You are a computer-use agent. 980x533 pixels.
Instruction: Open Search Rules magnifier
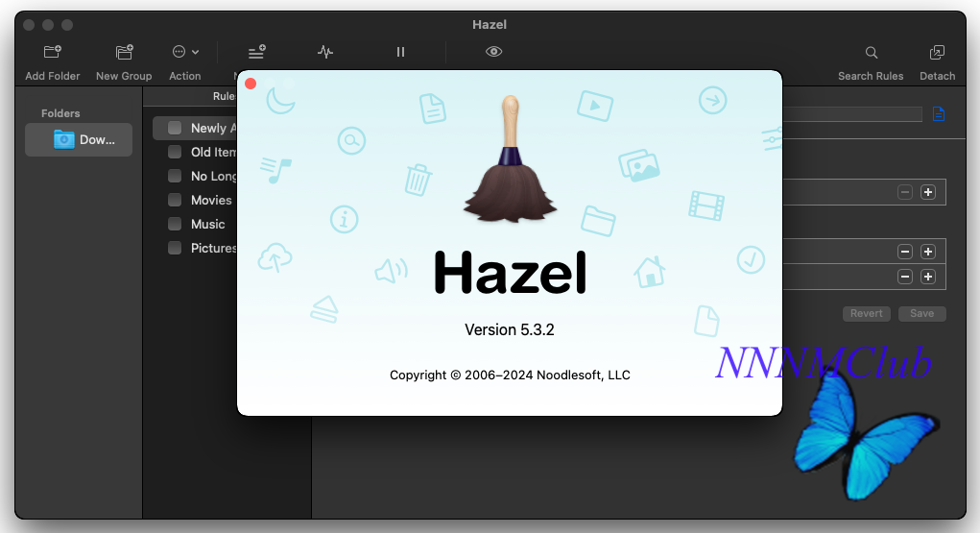coord(871,53)
